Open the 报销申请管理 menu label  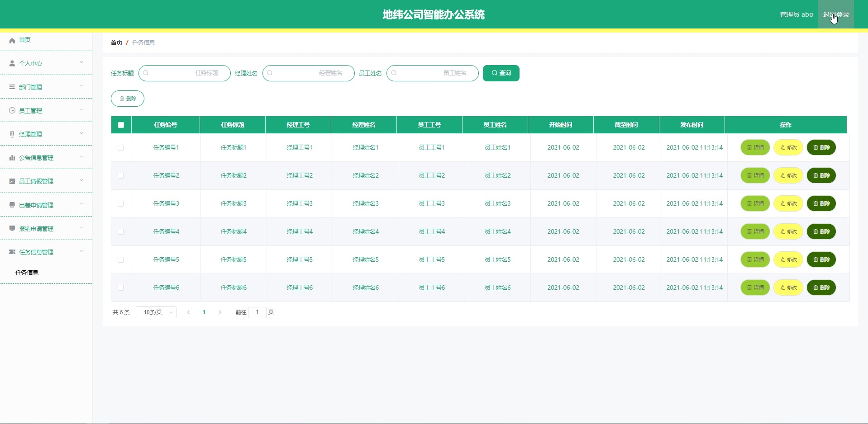click(x=36, y=229)
